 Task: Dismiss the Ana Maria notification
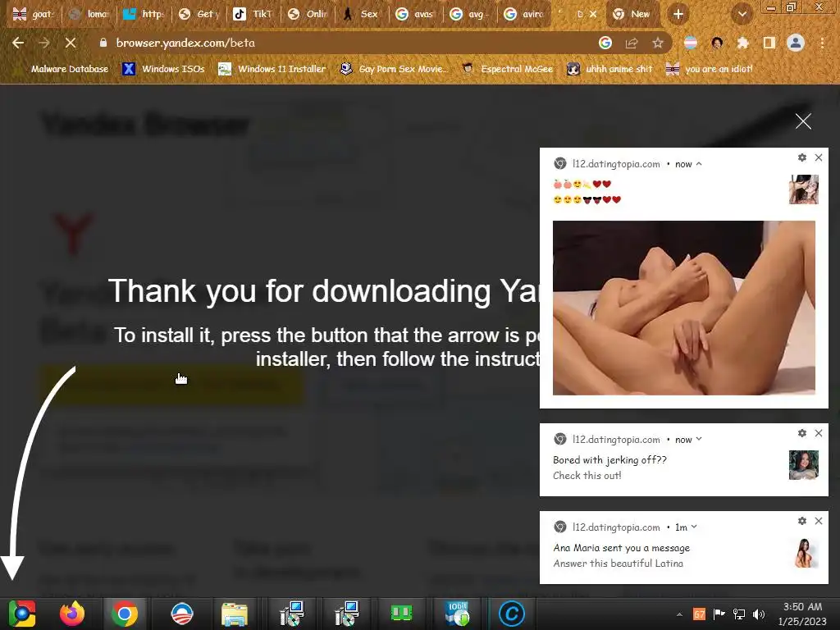tap(819, 521)
